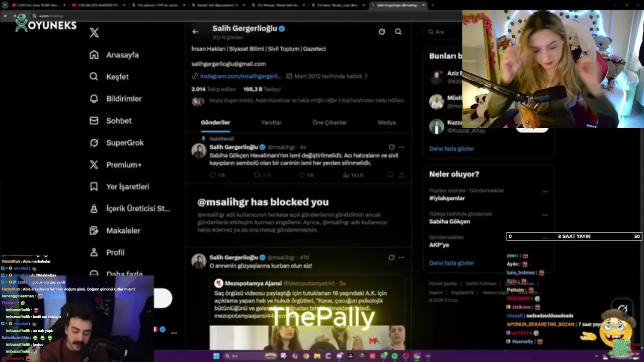This screenshot has height=362, width=644.
Task: Open the AKP'ye trend
Action: [439, 245]
